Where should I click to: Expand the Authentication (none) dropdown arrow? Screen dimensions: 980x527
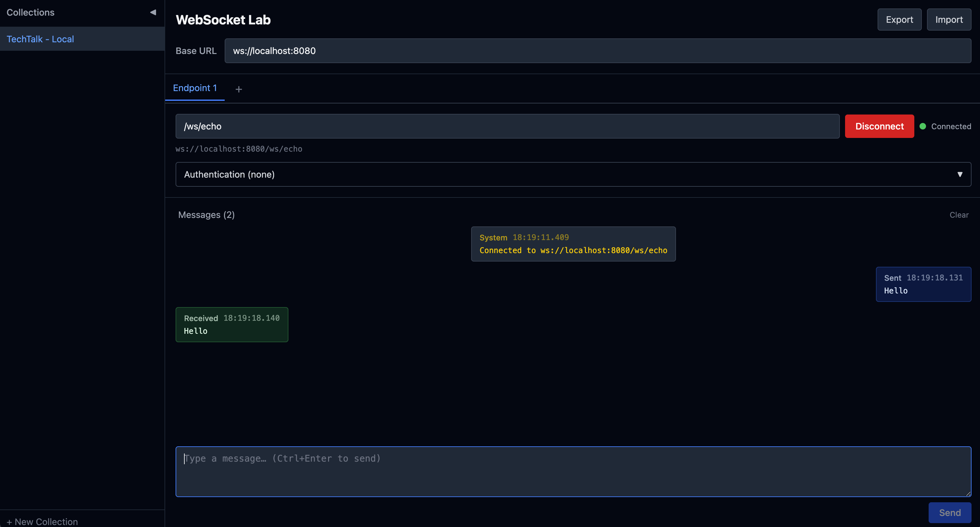coord(960,174)
